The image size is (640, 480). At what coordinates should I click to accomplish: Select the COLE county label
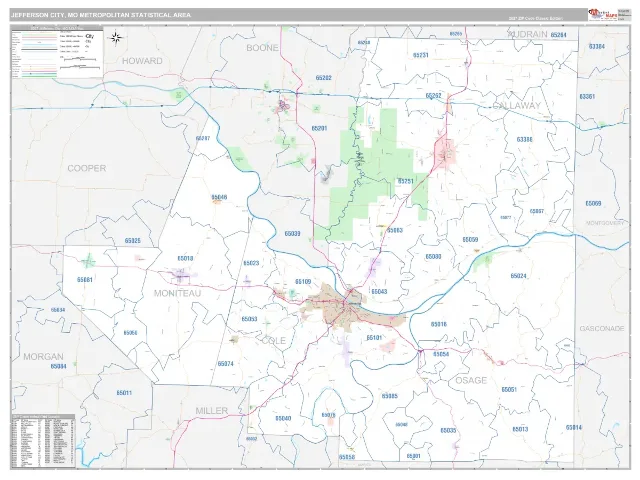pos(273,340)
